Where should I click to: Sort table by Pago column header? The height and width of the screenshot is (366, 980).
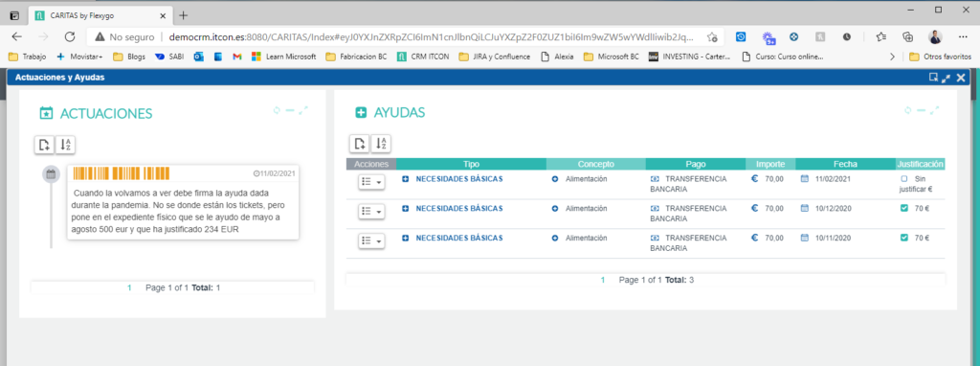click(x=696, y=164)
